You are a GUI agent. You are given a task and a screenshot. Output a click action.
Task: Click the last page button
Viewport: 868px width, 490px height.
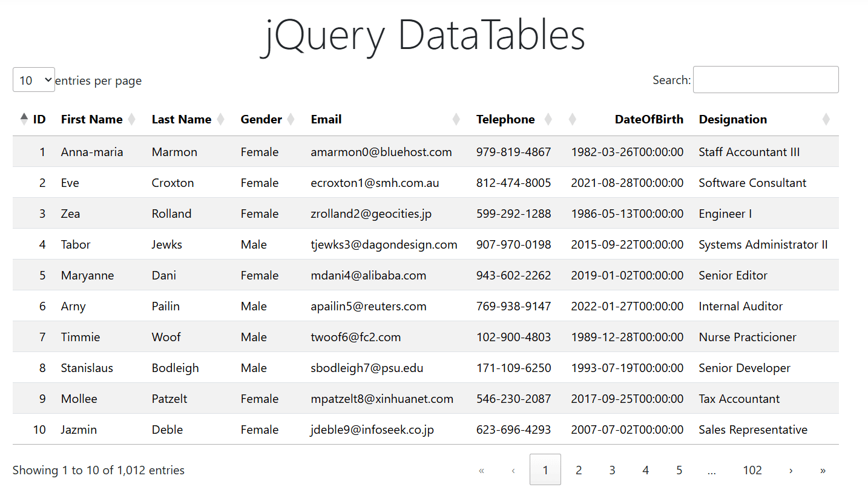point(823,469)
